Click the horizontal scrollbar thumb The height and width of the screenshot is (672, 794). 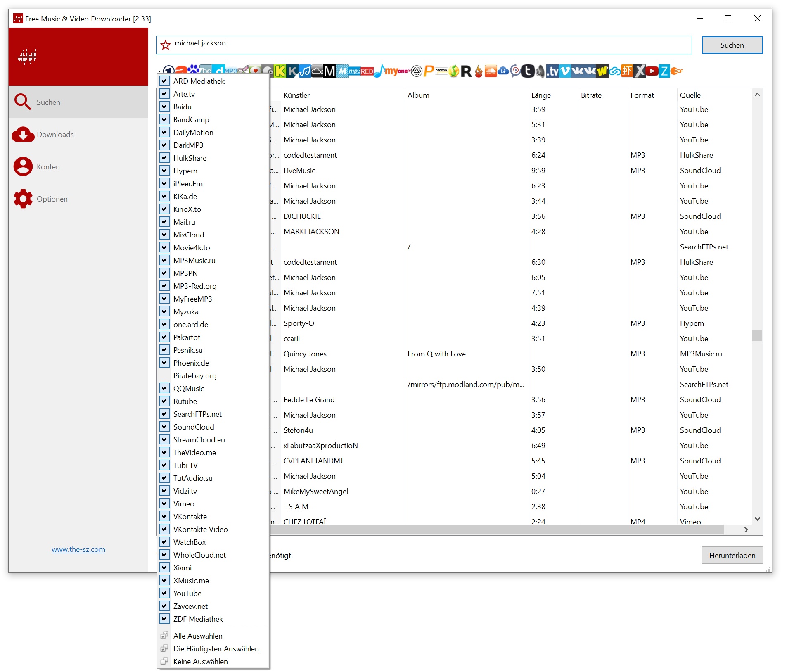[496, 530]
